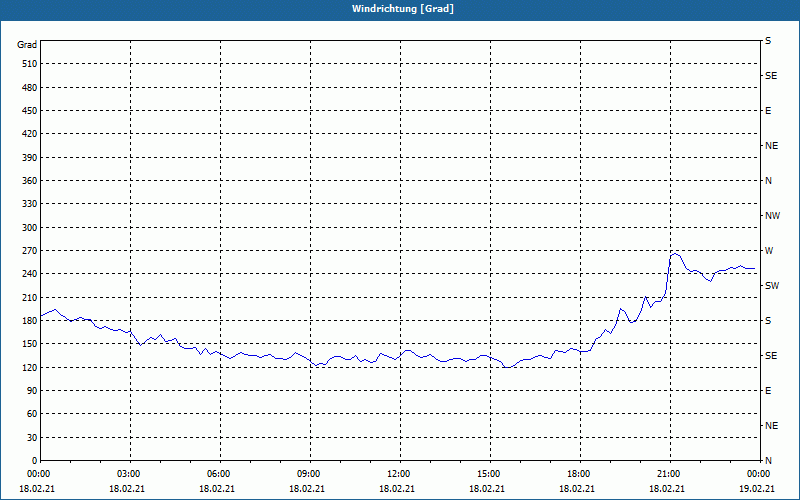Click the 18.02.21 date under 09:00
The width and height of the screenshot is (800, 500).
point(307,489)
